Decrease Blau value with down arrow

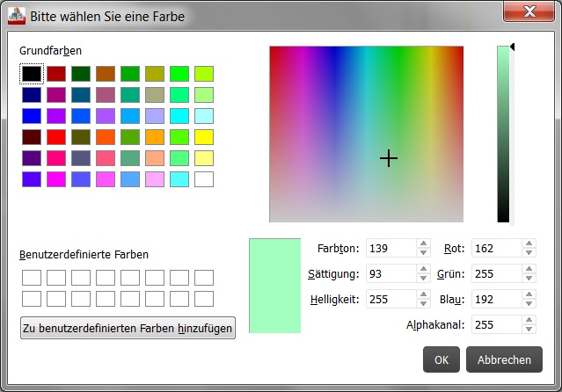[x=528, y=304]
